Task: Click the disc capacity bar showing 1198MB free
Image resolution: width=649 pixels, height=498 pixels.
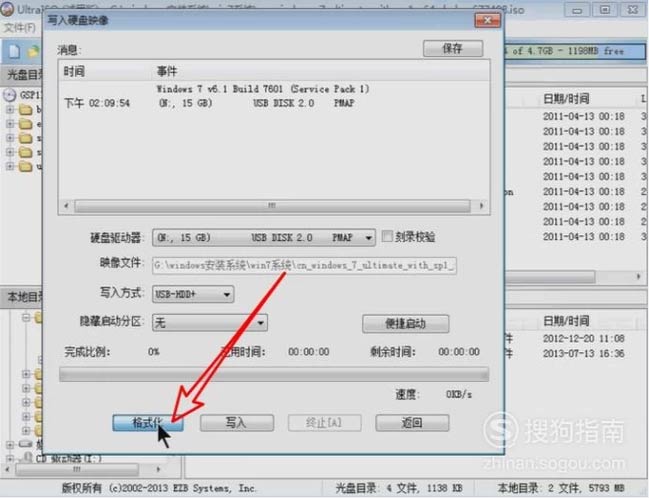Action: (574, 51)
